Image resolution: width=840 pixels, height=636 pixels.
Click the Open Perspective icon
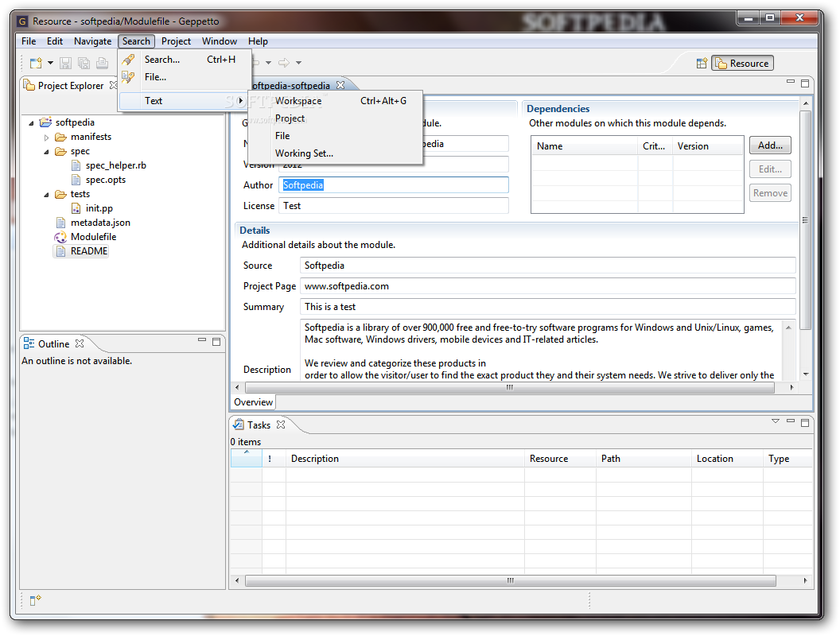click(702, 63)
